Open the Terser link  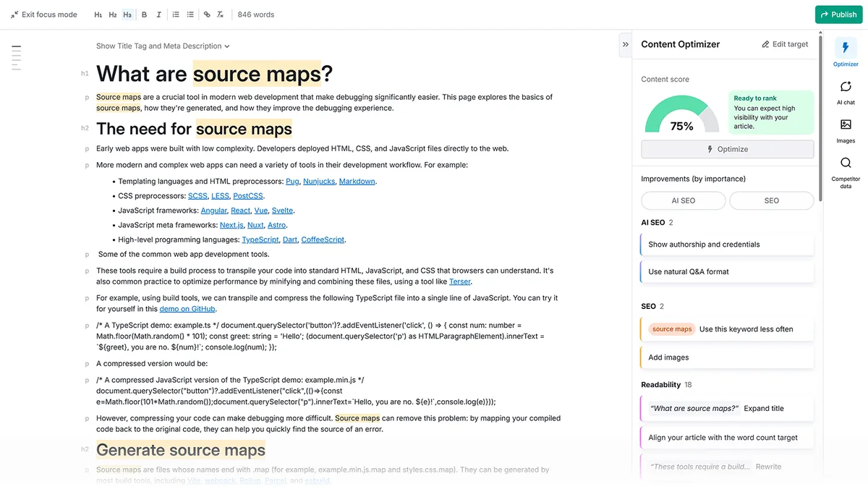(x=460, y=281)
